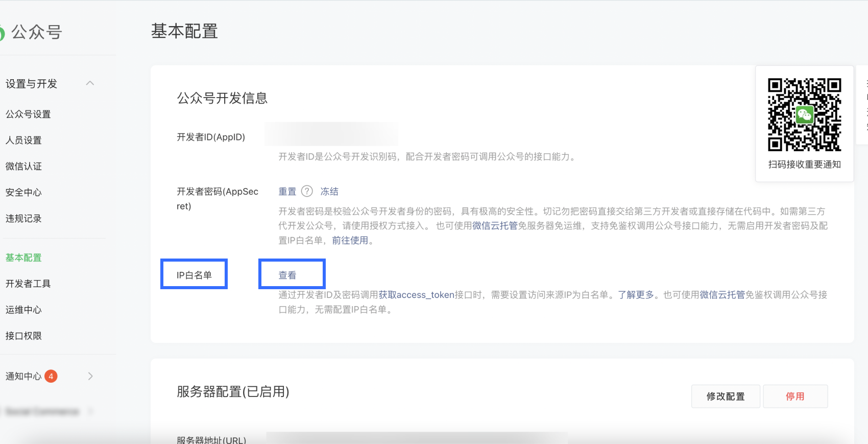Open 接口权限 in sidebar
Viewport: 868px width, 444px height.
point(23,336)
